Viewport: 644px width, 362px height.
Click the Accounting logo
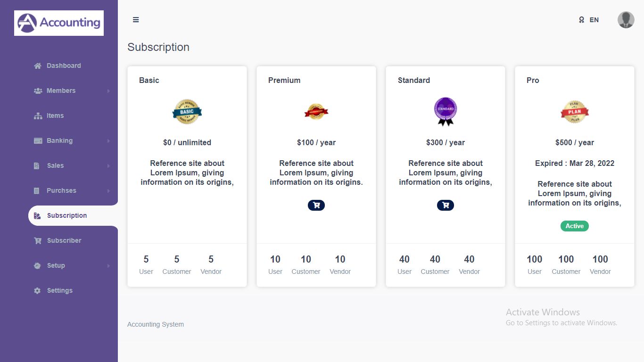[x=59, y=23]
